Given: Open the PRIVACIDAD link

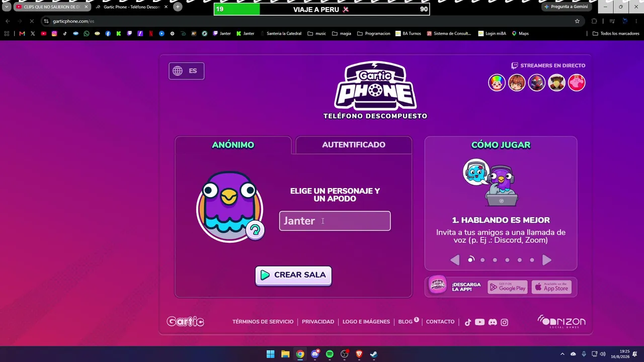Looking at the screenshot, I should click(x=318, y=322).
